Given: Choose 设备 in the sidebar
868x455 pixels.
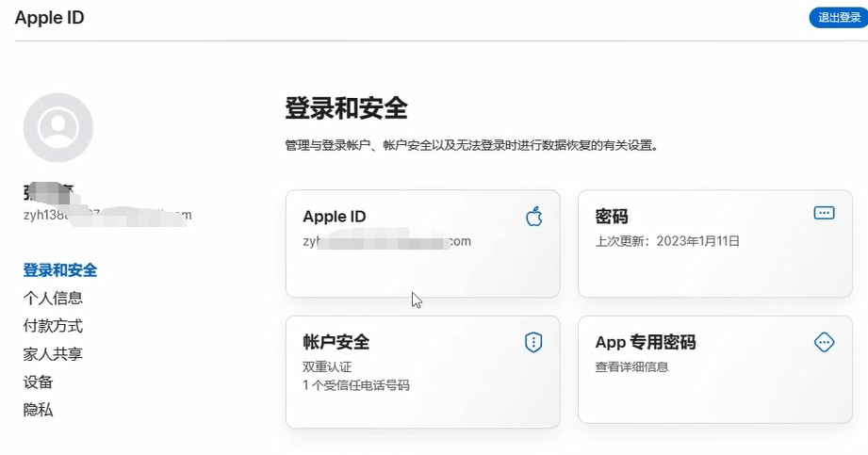Looking at the screenshot, I should 39,382.
